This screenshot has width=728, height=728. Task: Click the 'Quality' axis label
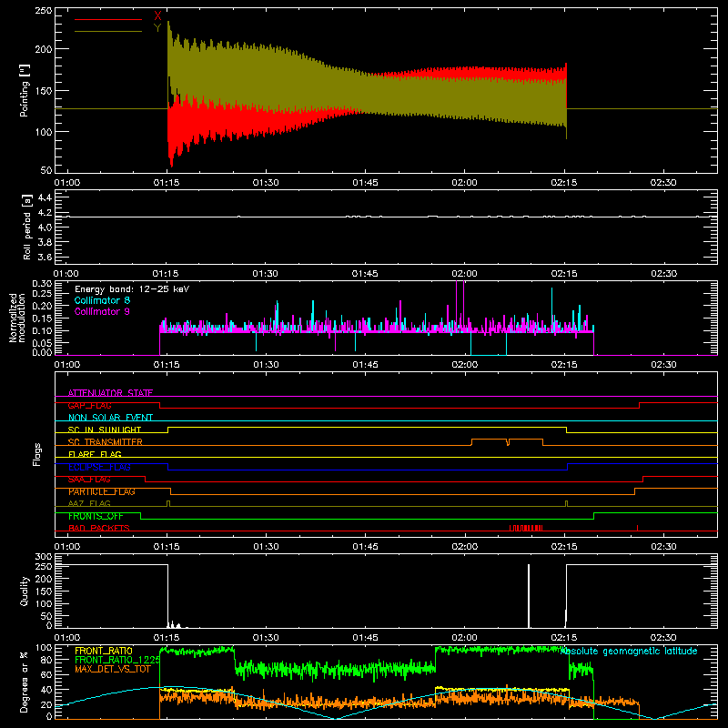[x=25, y=591]
